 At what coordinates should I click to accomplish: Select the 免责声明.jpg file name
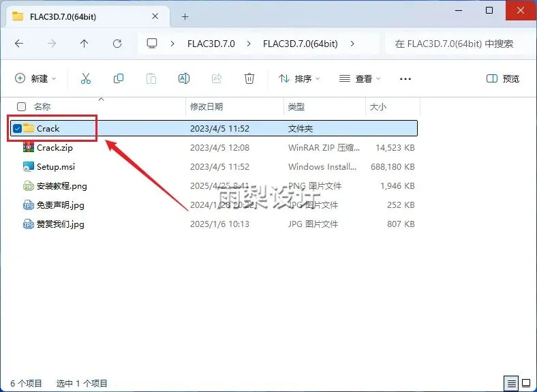click(61, 205)
